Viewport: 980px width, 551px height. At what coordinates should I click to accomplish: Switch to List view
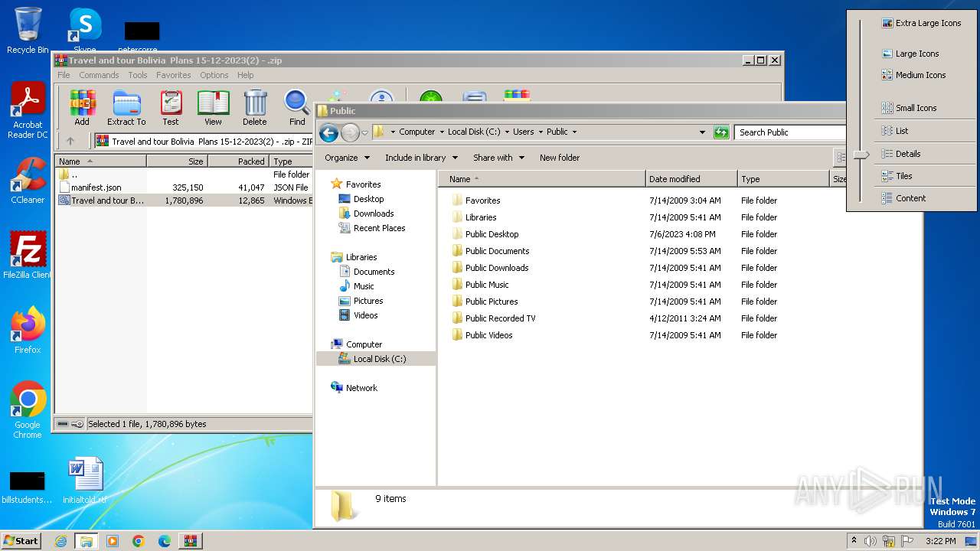pos(895,131)
